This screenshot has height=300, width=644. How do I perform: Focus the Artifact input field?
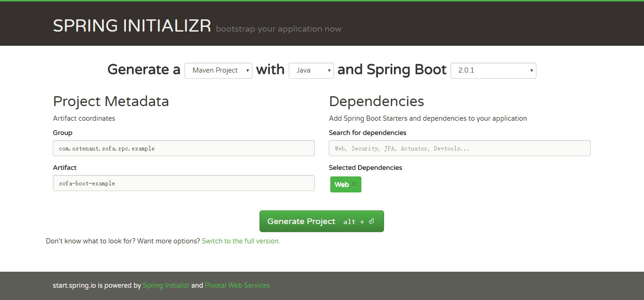click(x=184, y=183)
